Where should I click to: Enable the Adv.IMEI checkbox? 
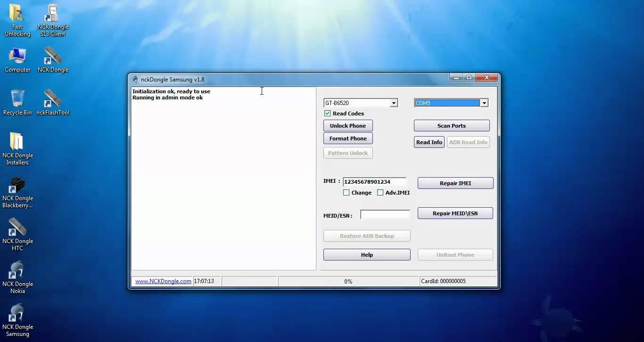(380, 193)
